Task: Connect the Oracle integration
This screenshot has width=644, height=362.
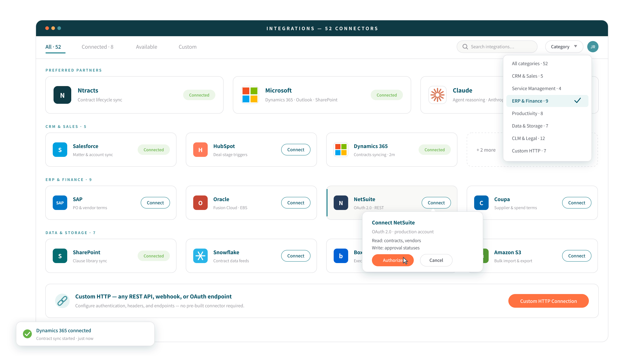Action: pyautogui.click(x=295, y=203)
